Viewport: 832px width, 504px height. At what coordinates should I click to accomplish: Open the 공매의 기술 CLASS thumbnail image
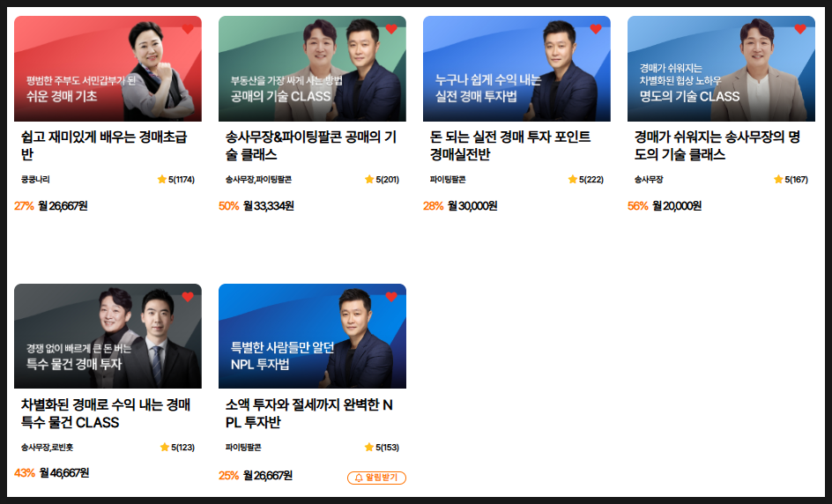pyautogui.click(x=312, y=69)
